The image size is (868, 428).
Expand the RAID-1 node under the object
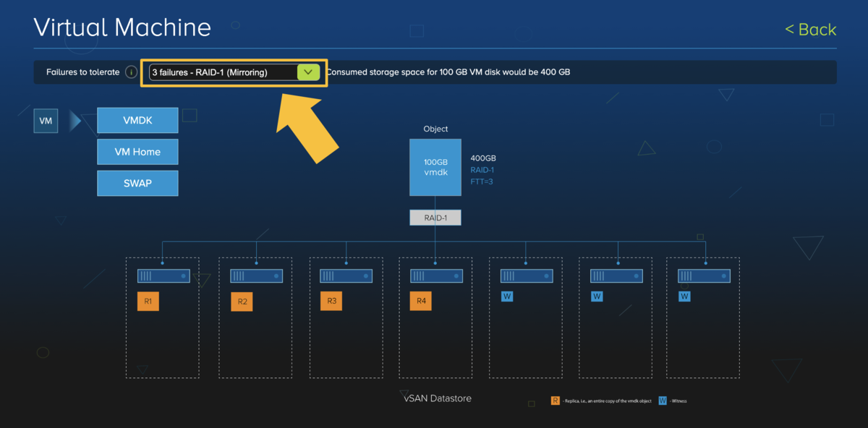pos(435,217)
